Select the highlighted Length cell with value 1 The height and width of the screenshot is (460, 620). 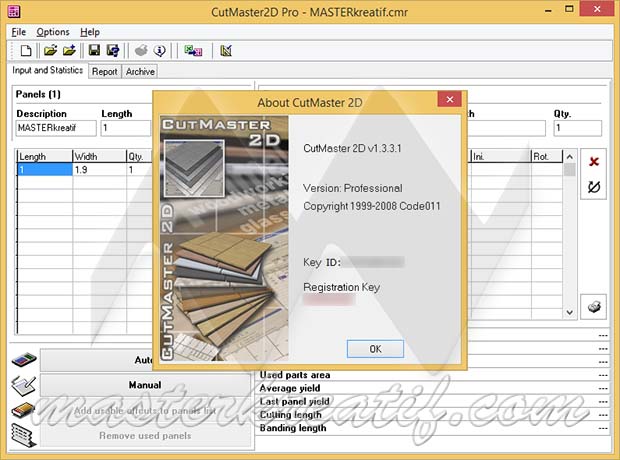tap(45, 170)
